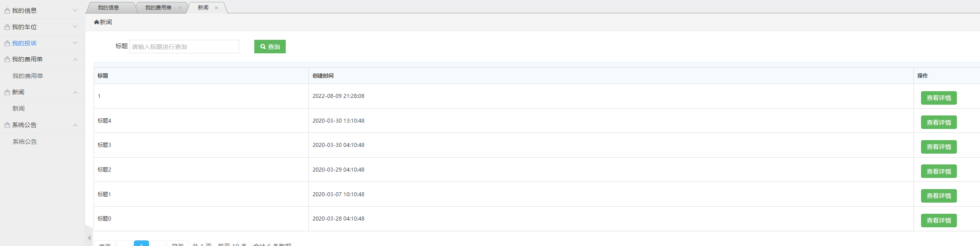This screenshot has height=246, width=980.
Task: Click the bag icon beside 我的车位
Action: (x=7, y=27)
